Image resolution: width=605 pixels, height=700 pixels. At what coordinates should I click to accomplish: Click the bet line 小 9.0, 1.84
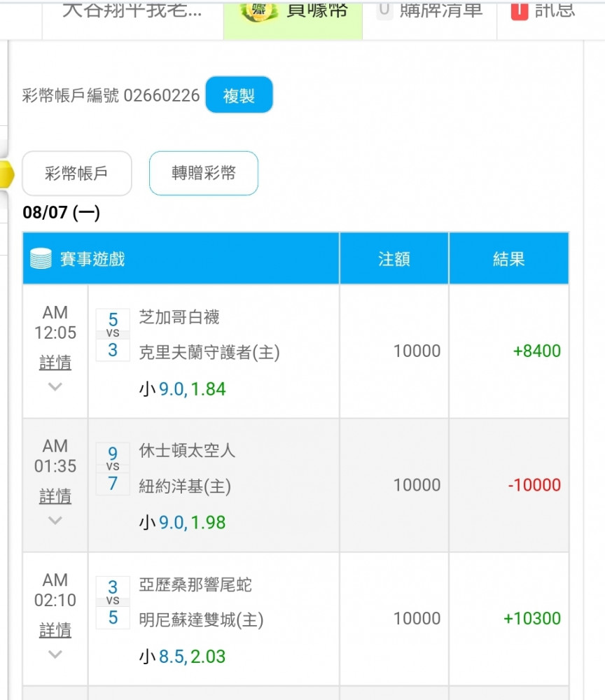(182, 388)
